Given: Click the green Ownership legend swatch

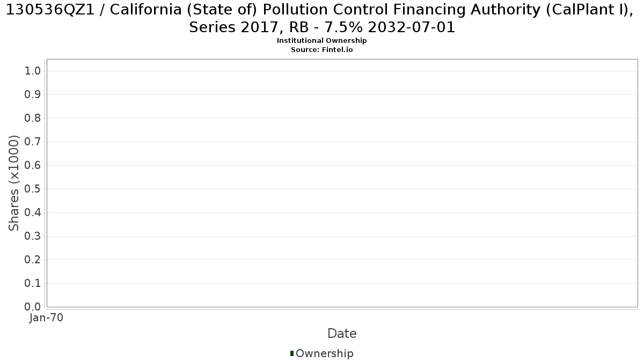Looking at the screenshot, I should 292,353.
